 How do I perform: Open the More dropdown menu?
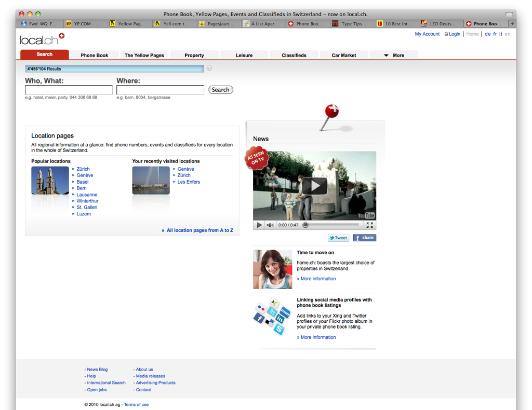pos(394,55)
